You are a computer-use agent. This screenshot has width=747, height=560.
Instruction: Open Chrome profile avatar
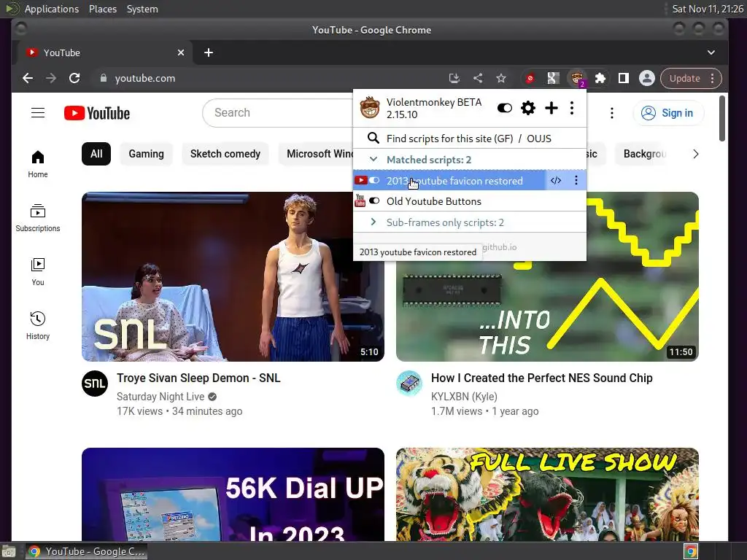pos(646,78)
